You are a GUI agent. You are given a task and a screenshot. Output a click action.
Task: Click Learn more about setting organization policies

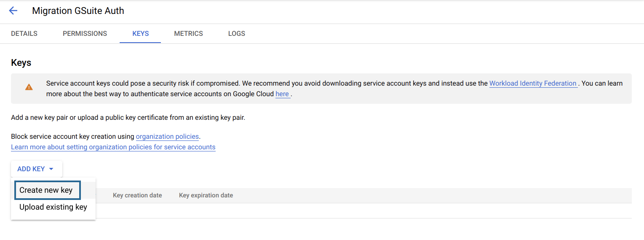click(113, 147)
